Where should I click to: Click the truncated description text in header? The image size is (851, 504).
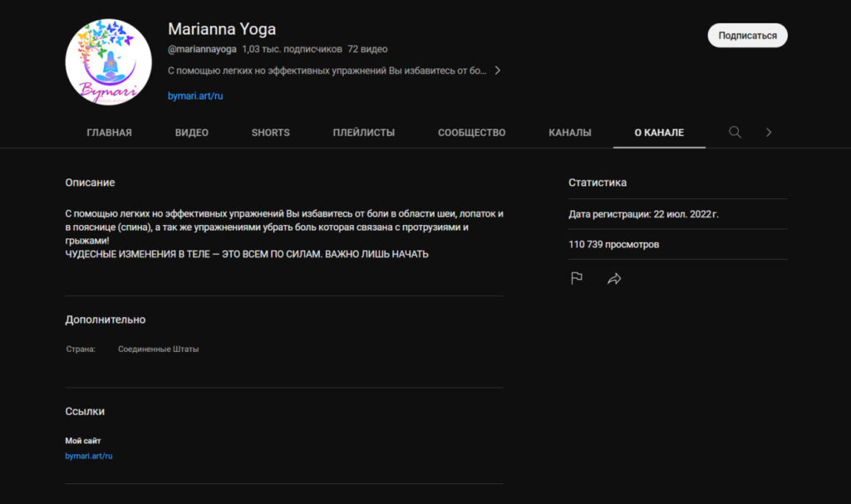[x=327, y=71]
